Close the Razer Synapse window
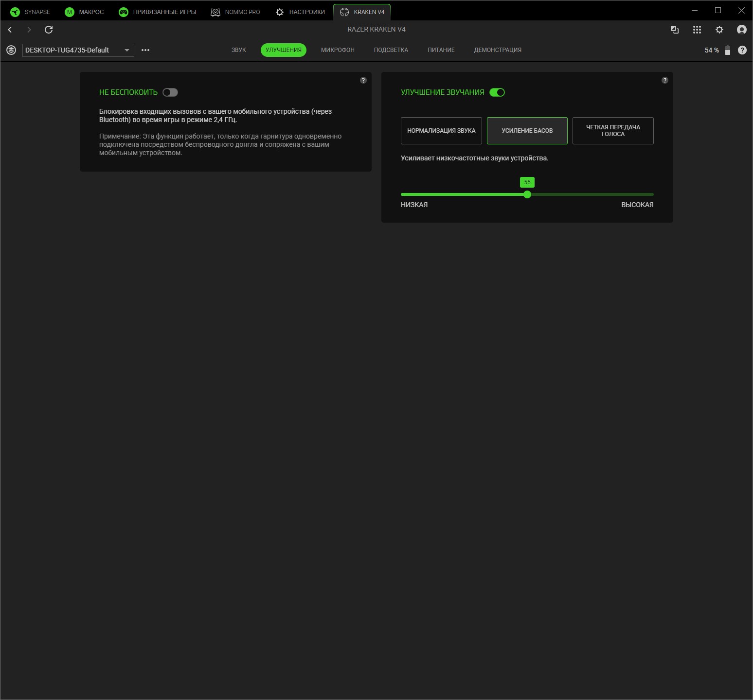Viewport: 753px width, 700px height. [741, 10]
